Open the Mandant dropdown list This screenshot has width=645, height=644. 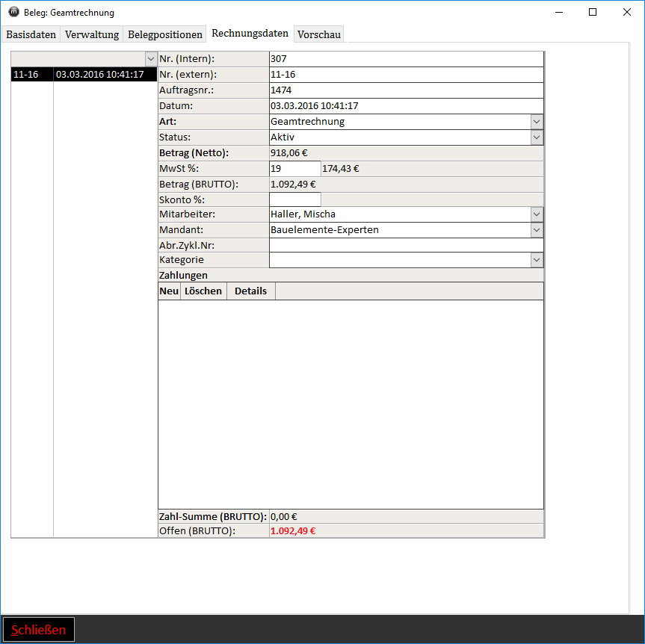[x=537, y=230]
